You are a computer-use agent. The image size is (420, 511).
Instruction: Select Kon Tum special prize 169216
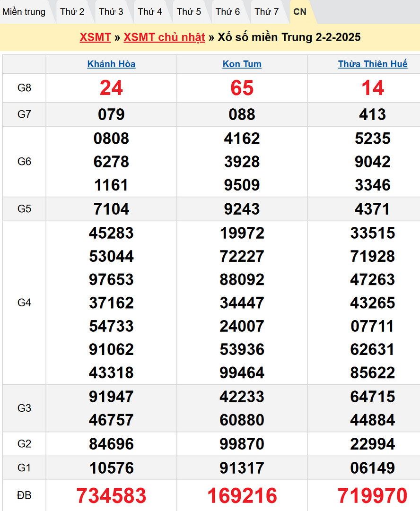click(x=242, y=495)
